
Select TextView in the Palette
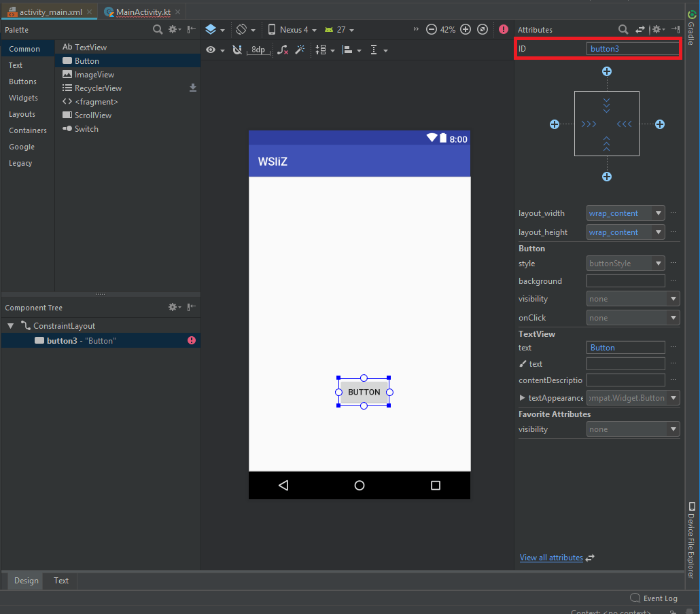(128, 48)
